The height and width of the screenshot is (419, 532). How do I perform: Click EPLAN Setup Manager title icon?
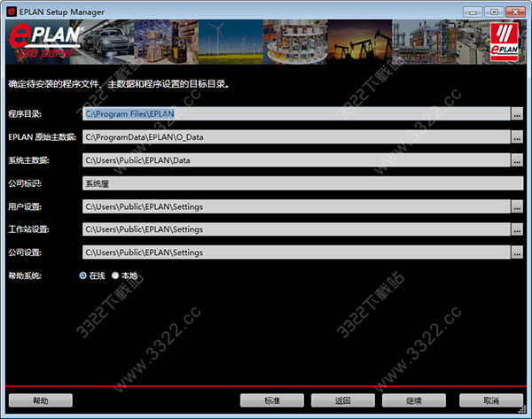(x=12, y=12)
